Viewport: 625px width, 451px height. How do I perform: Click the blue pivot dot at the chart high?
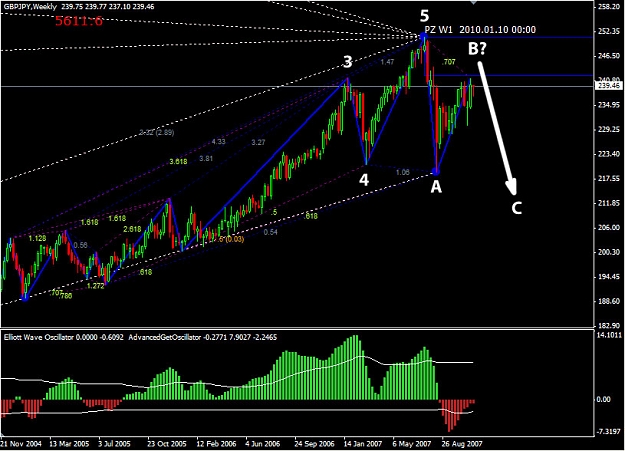424,37
